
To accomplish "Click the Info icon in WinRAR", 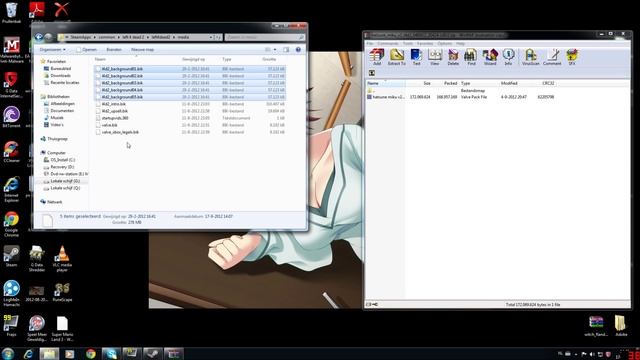I will pyautogui.click(x=508, y=57).
